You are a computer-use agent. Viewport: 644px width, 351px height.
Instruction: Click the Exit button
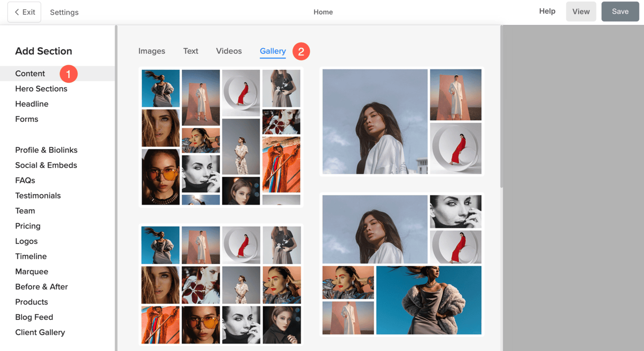(24, 12)
